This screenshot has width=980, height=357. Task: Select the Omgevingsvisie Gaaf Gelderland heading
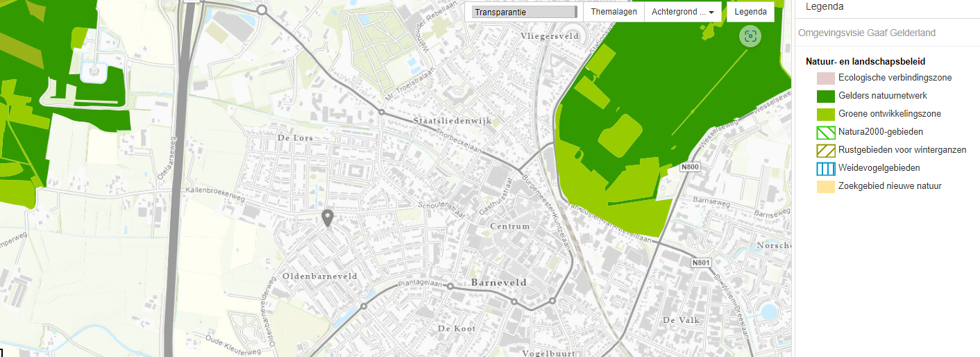[x=867, y=33]
